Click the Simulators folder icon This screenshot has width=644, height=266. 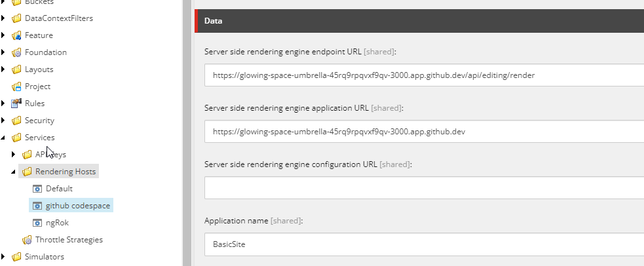click(16, 257)
